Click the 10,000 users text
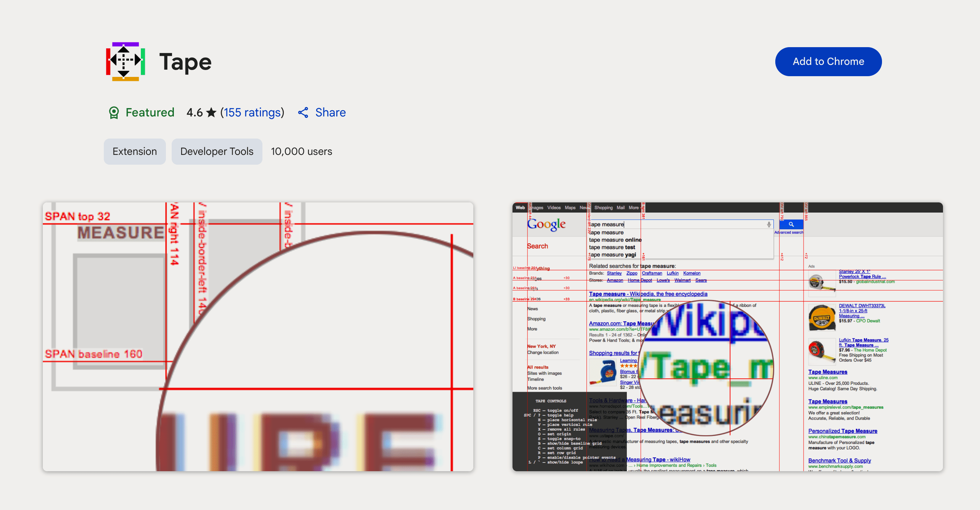This screenshot has height=510, width=980. [x=301, y=151]
